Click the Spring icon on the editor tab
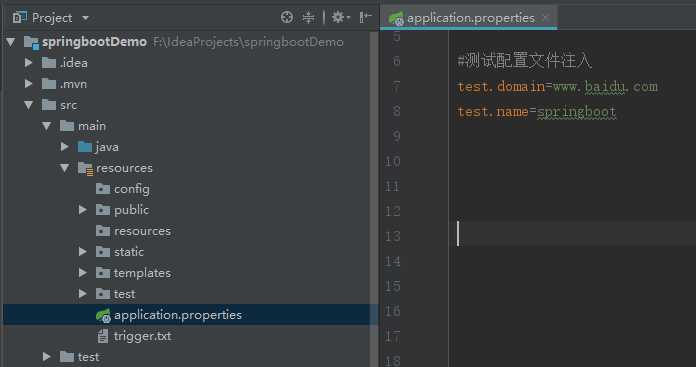 (x=395, y=18)
